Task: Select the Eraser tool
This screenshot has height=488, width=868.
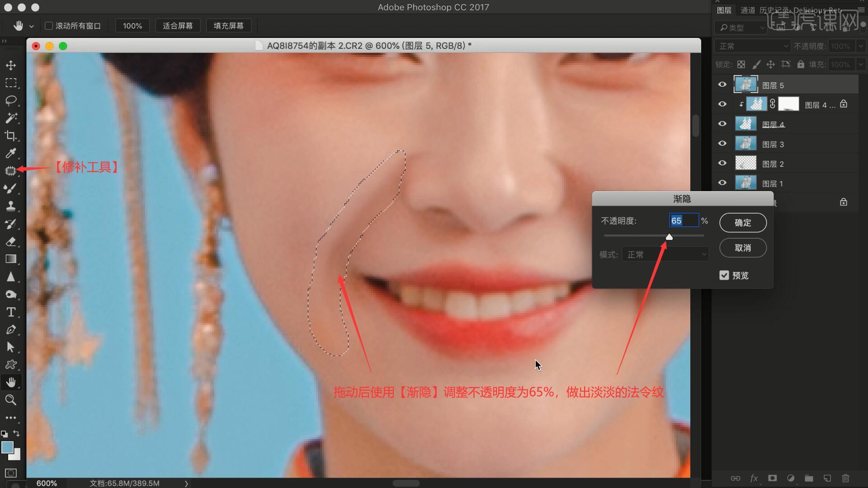Action: click(x=11, y=242)
